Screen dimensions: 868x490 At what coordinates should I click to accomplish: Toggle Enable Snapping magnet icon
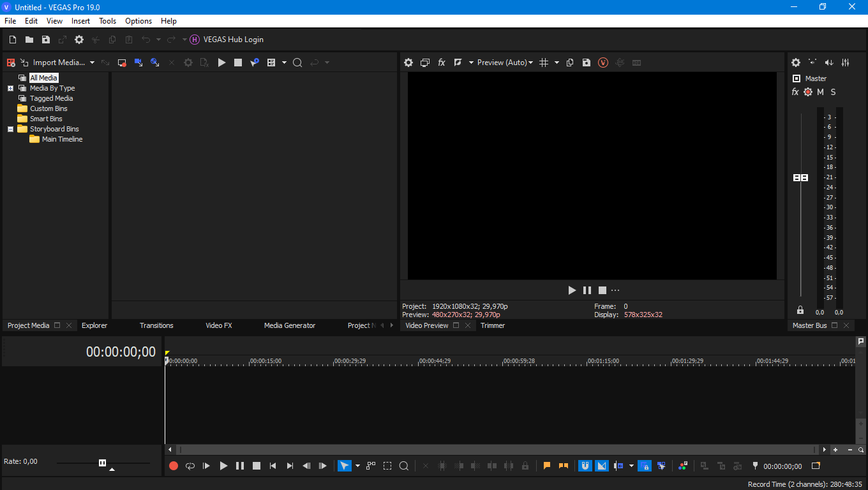[x=585, y=466]
